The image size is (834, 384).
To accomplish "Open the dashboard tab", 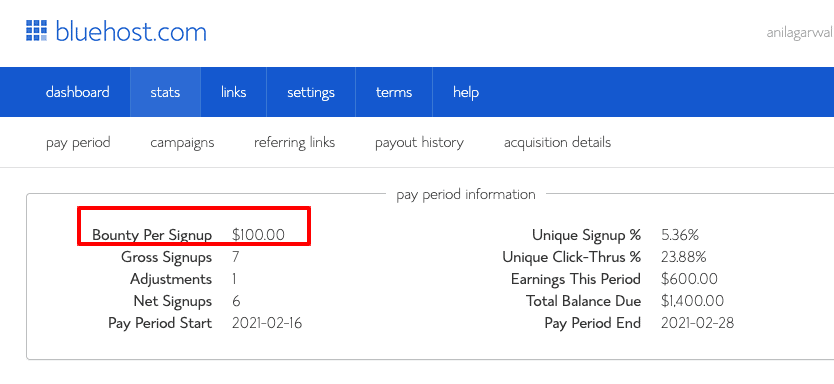I will pos(78,92).
